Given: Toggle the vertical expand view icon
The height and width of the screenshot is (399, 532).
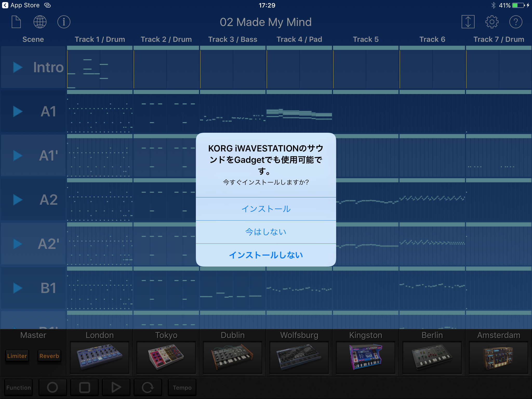Looking at the screenshot, I should tap(468, 22).
